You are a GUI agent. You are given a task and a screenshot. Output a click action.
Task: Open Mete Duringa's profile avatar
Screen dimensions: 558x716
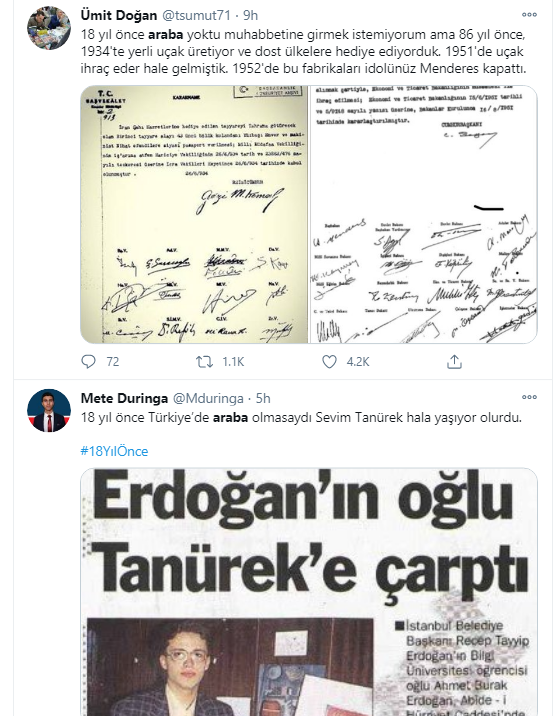tap(49, 411)
